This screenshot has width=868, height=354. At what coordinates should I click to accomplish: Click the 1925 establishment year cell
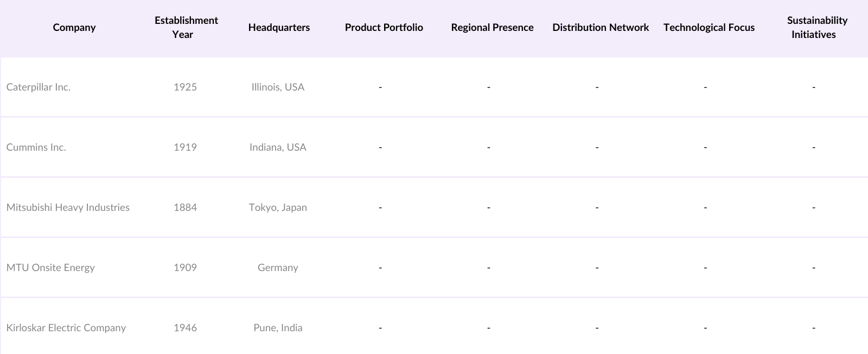(x=185, y=87)
